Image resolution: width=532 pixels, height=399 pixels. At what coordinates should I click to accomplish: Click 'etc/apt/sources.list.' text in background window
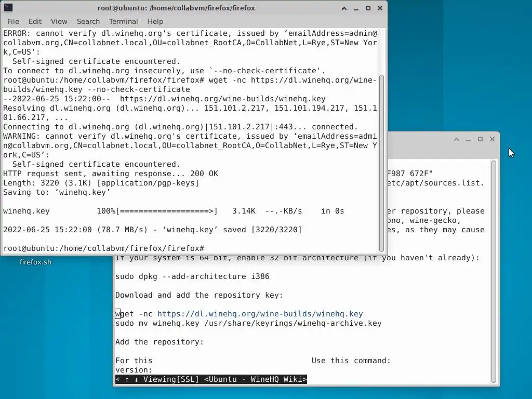[436, 183]
